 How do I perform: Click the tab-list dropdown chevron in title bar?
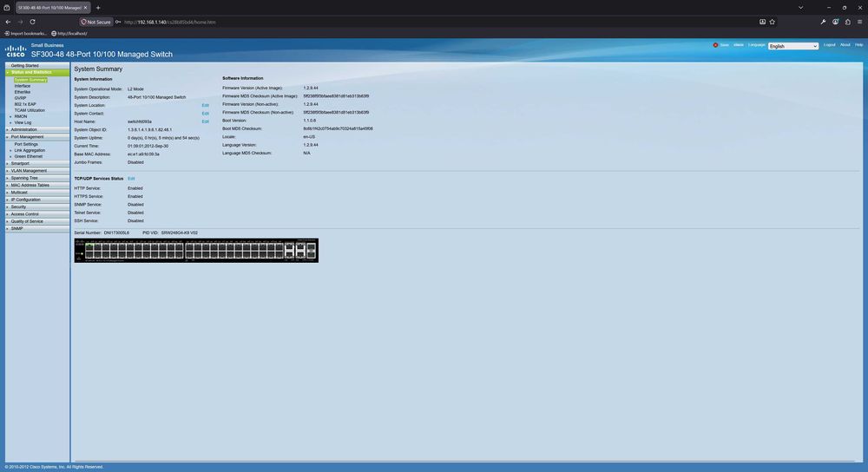(800, 8)
